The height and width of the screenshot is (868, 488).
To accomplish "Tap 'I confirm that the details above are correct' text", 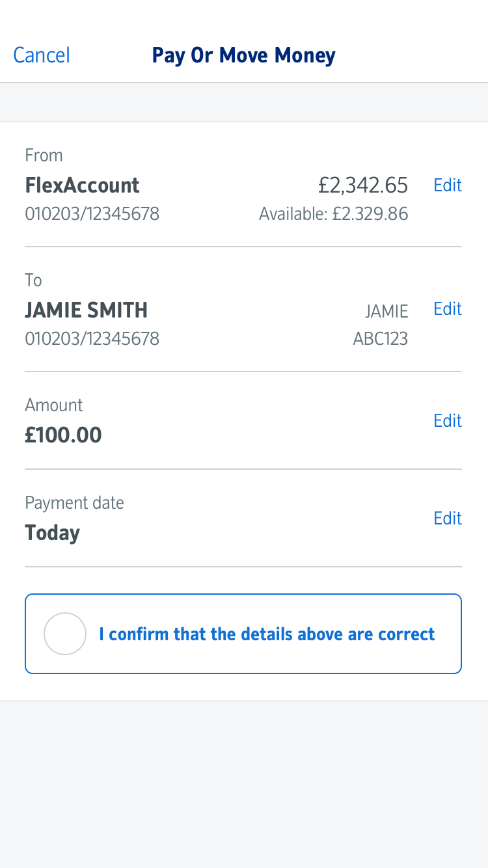I will 267,634.
